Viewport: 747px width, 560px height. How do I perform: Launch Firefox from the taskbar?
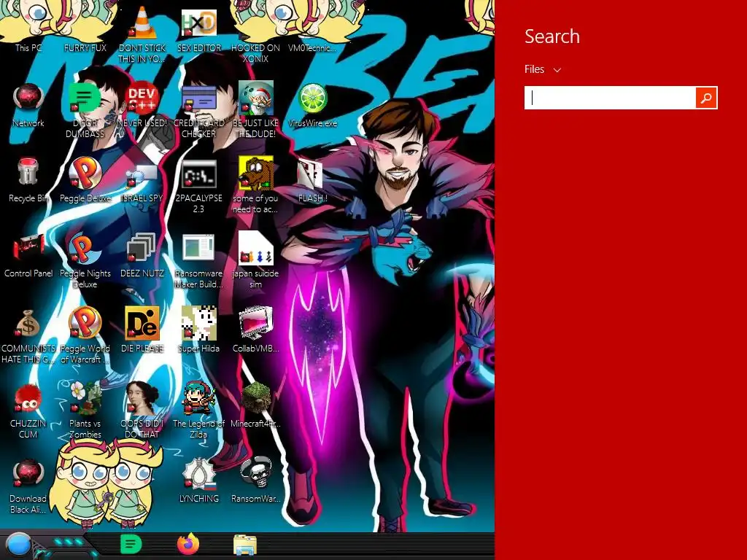(188, 544)
